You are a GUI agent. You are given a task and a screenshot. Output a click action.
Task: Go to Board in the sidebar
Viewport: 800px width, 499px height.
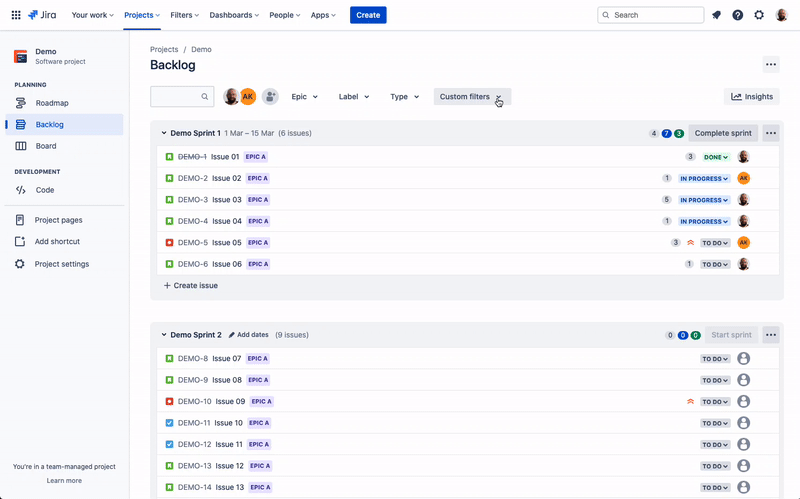pyautogui.click(x=64, y=146)
